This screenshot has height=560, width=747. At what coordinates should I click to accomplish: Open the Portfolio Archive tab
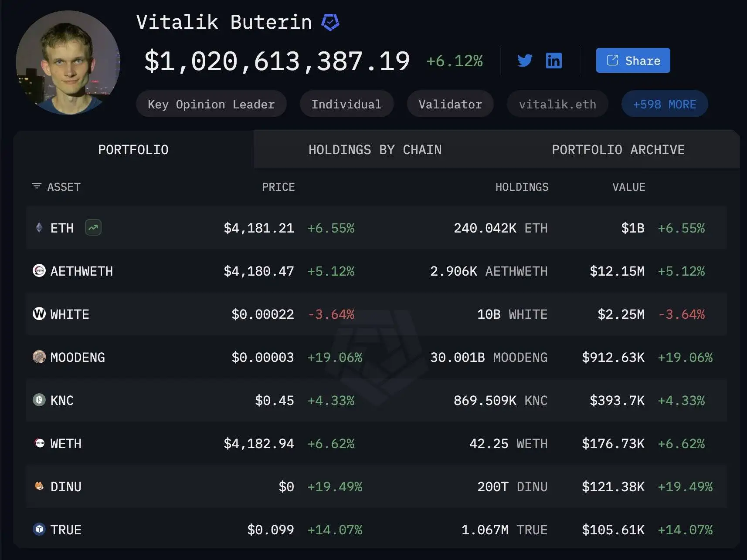(618, 149)
